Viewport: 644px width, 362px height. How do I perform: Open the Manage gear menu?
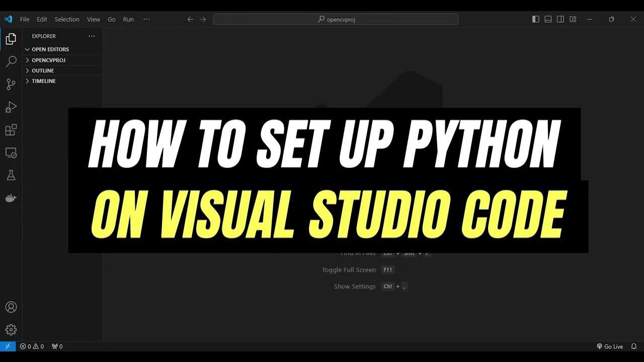pos(11,330)
